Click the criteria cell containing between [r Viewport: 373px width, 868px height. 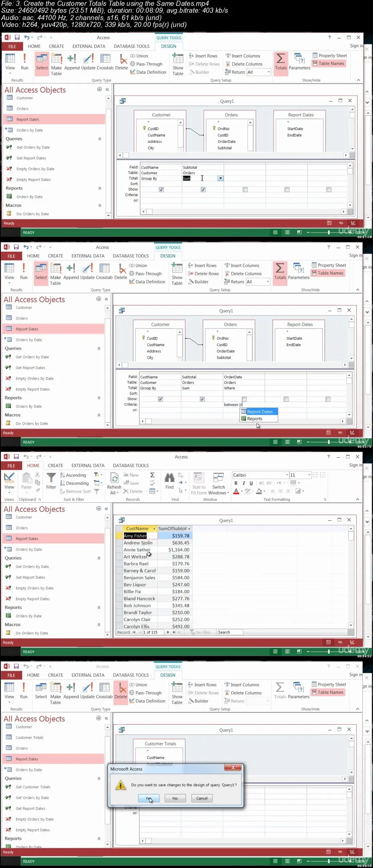pos(244,405)
